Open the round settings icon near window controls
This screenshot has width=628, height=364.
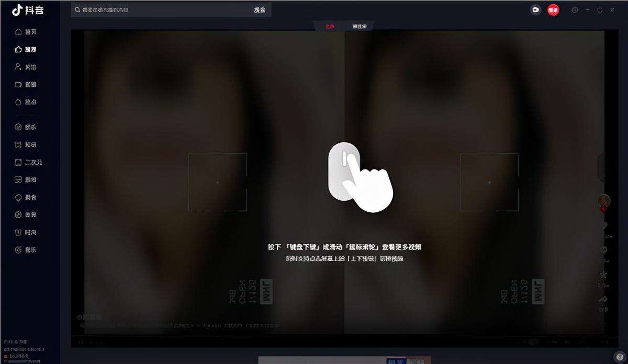[x=575, y=10]
